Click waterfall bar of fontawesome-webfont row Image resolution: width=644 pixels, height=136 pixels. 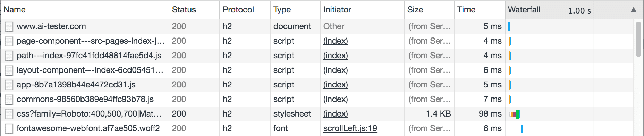point(522,129)
